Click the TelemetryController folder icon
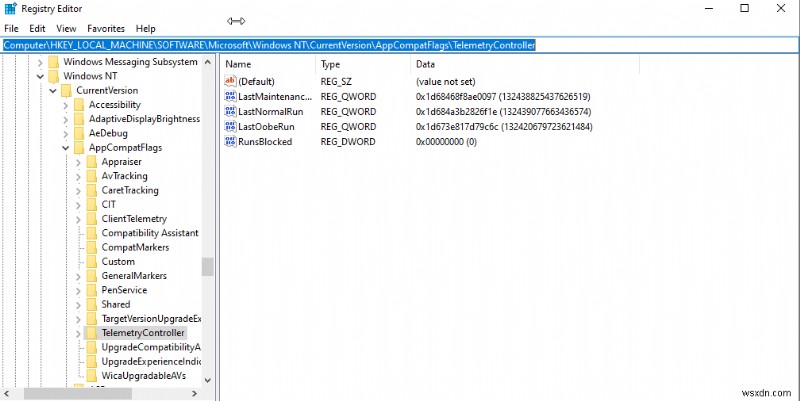800x401 pixels. [92, 333]
